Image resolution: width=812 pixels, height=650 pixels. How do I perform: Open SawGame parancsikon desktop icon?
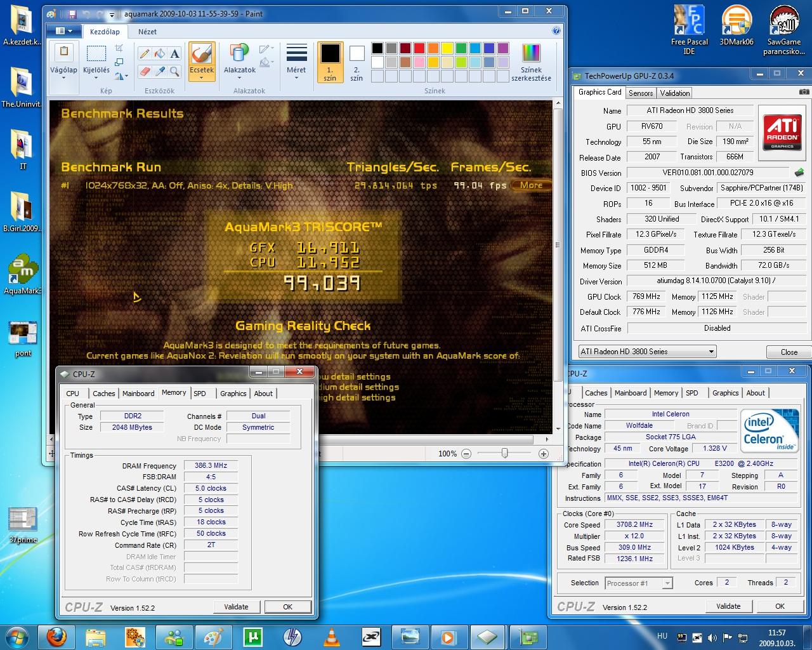point(784,30)
